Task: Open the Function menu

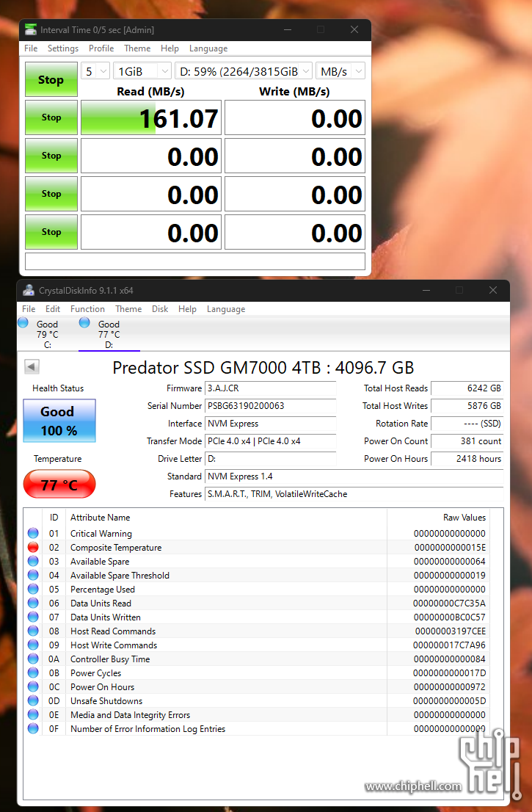Action: click(87, 308)
